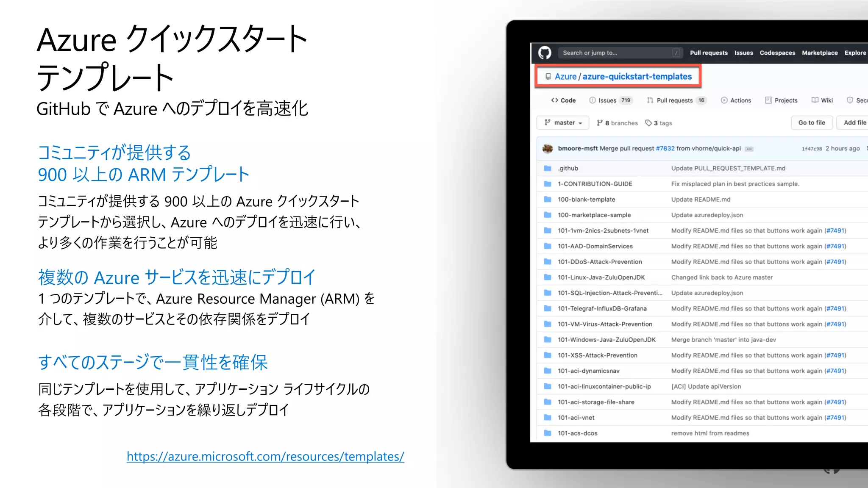
Task: Open the 101-AAD-DomainServices folder
Action: pyautogui.click(x=595, y=247)
